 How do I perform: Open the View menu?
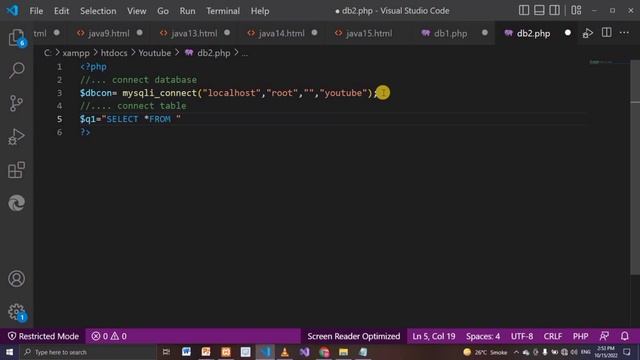coord(136,11)
